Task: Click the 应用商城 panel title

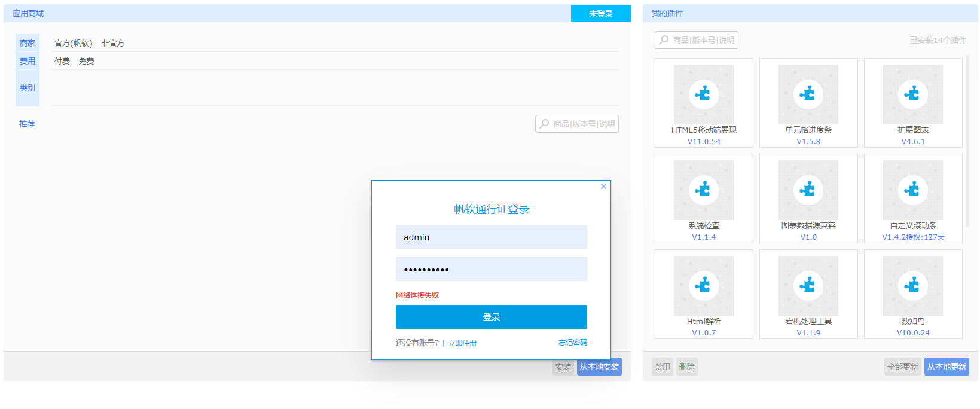Action: tap(28, 13)
